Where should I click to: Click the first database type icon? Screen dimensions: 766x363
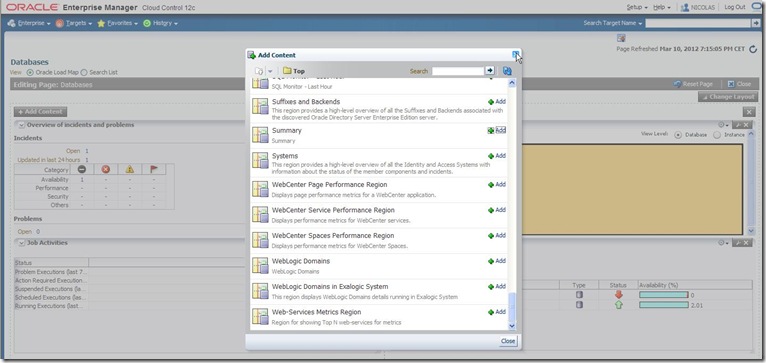pos(579,295)
